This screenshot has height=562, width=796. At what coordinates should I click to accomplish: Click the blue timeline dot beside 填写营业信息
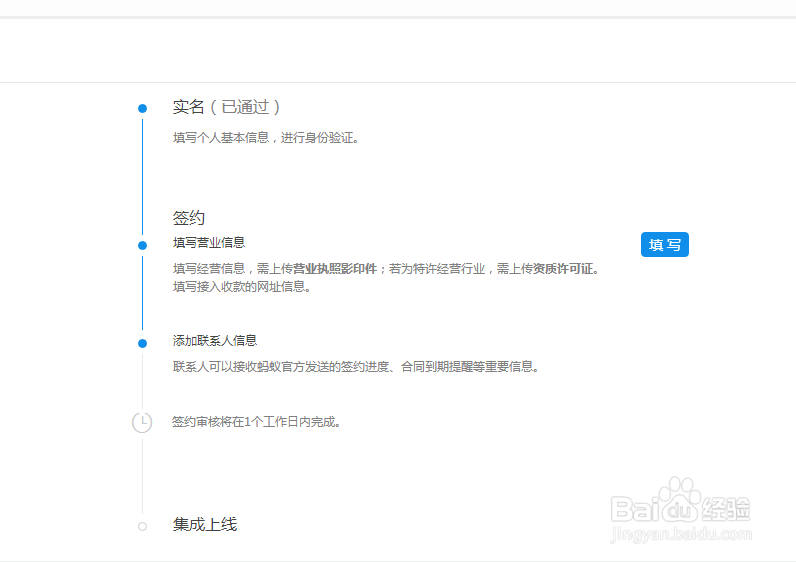pos(143,245)
